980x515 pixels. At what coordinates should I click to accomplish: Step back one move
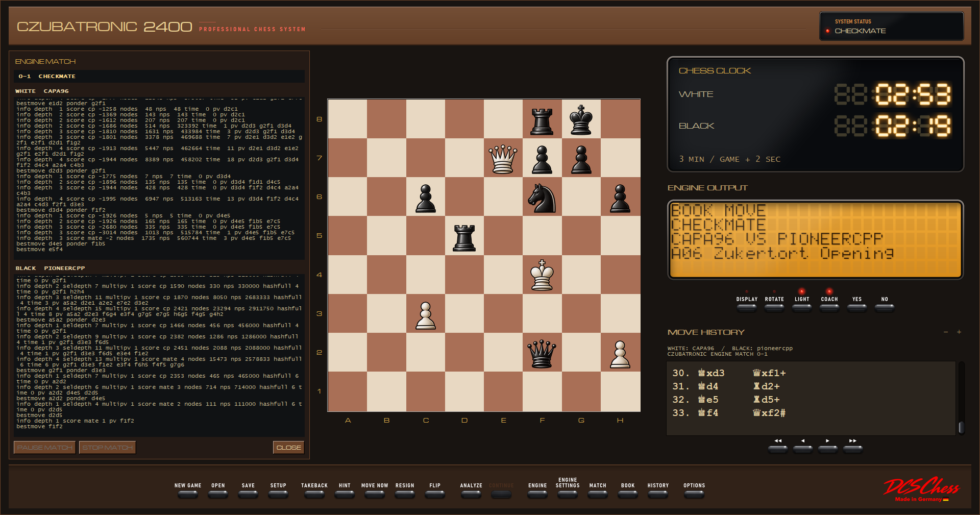point(803,449)
